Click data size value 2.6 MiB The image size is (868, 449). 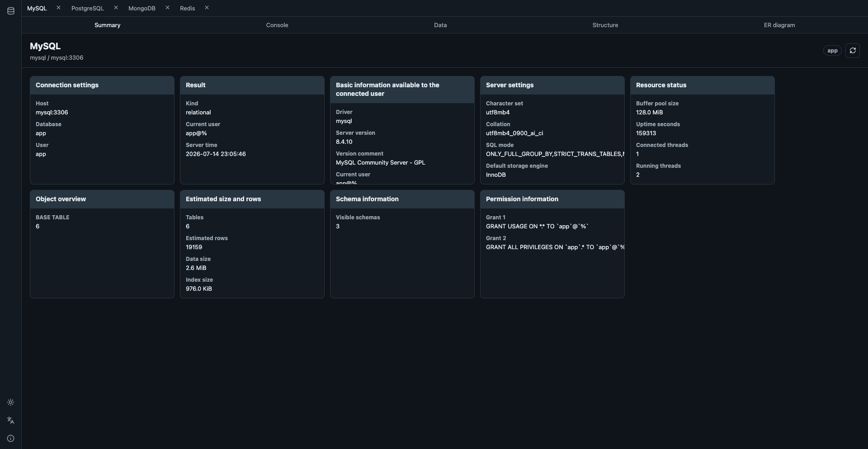click(196, 268)
